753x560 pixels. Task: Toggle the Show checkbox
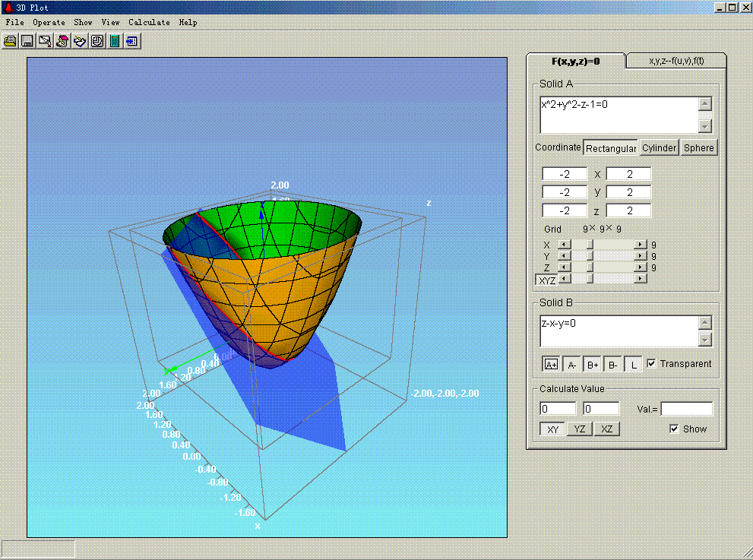click(x=674, y=429)
